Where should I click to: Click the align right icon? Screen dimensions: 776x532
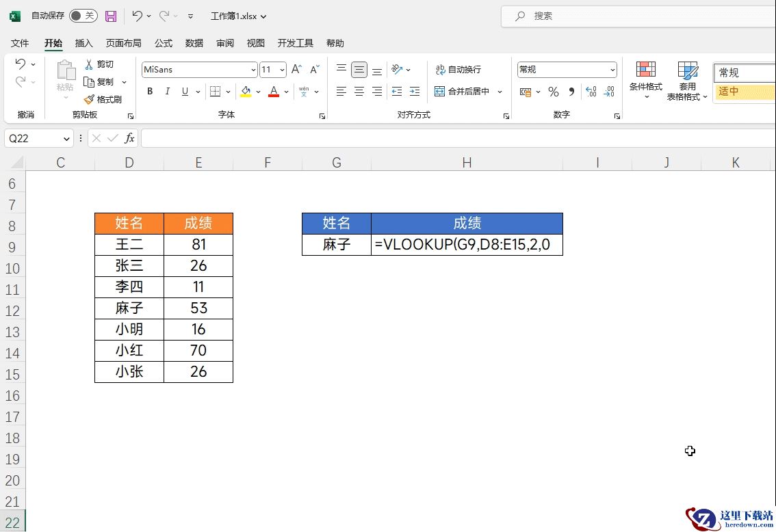[377, 92]
